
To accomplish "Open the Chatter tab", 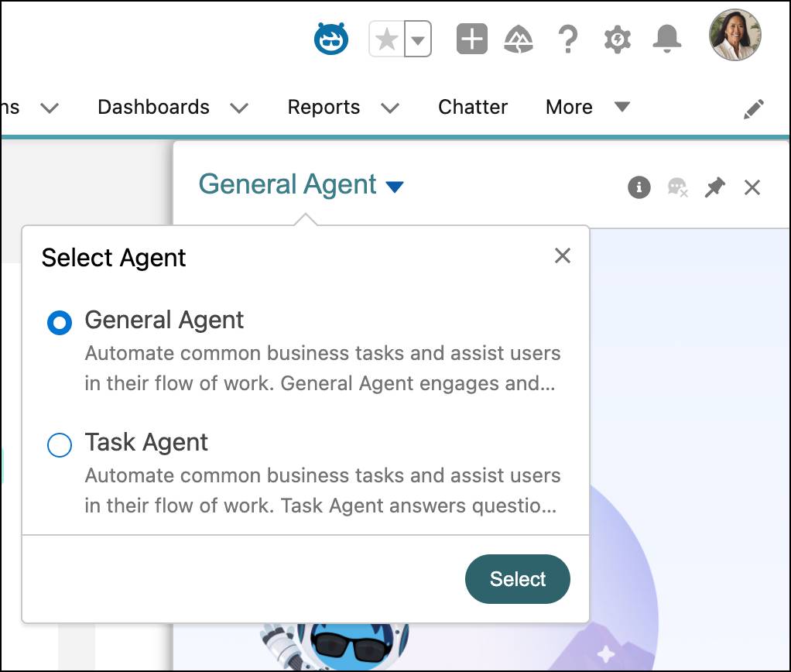I will coord(473,107).
